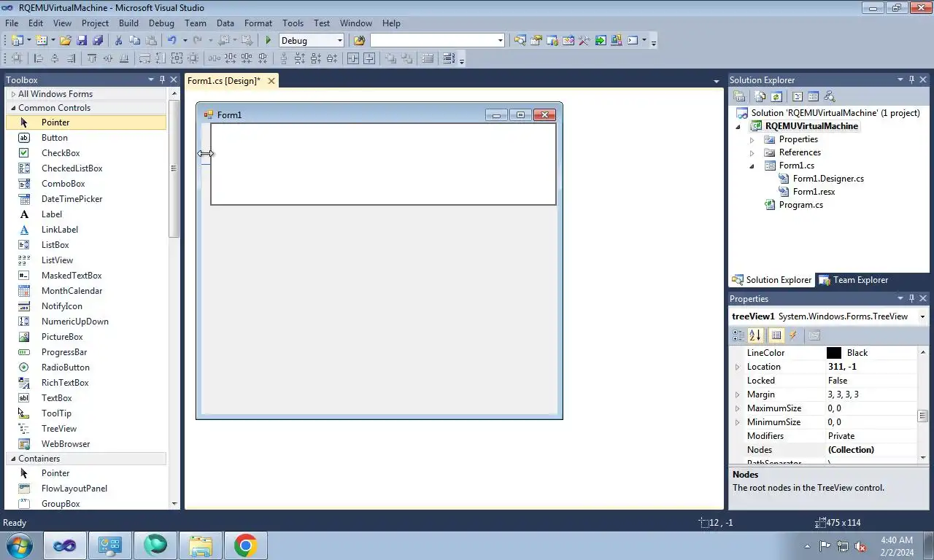Toggle auto-hide pin on Properties panel
934x560 pixels.
point(911,299)
